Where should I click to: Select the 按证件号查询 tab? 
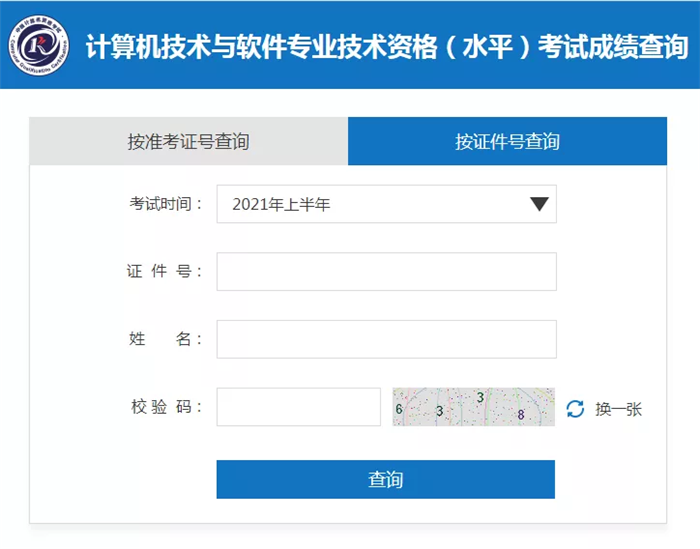point(507,141)
